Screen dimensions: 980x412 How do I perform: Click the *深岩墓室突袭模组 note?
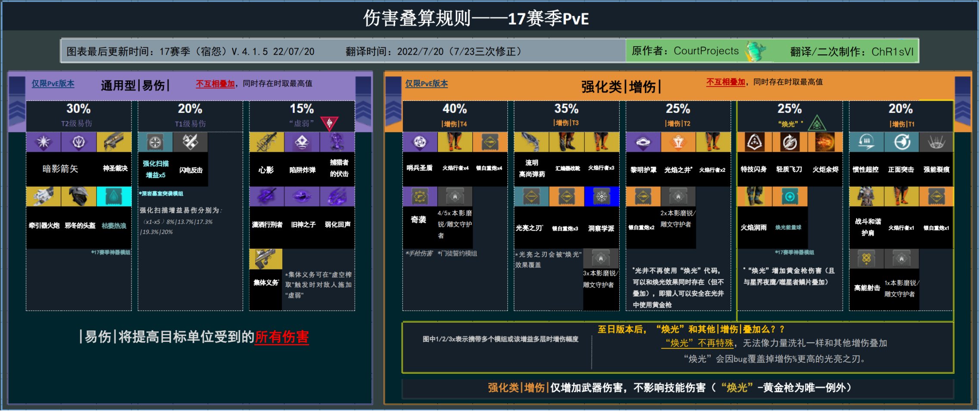161,194
